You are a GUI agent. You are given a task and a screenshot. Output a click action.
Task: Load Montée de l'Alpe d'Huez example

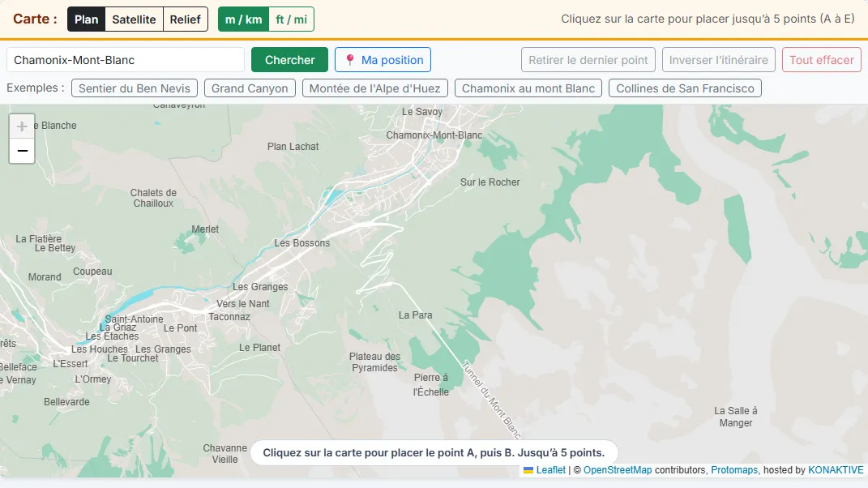pyautogui.click(x=374, y=88)
